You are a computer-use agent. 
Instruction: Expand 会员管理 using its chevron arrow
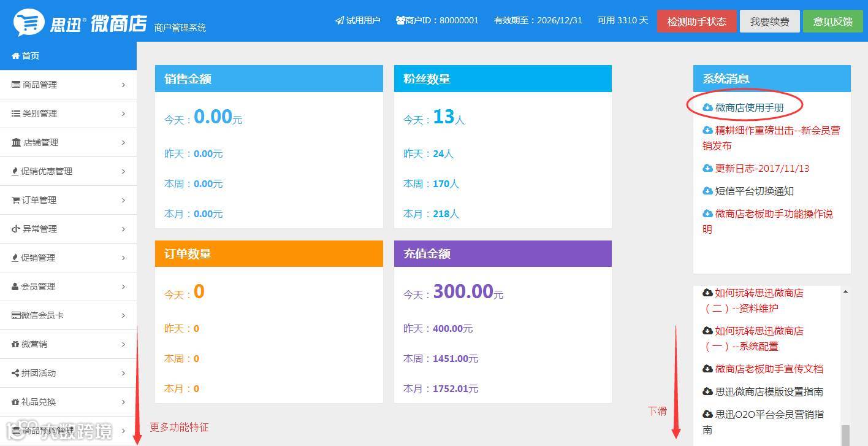[x=123, y=286]
